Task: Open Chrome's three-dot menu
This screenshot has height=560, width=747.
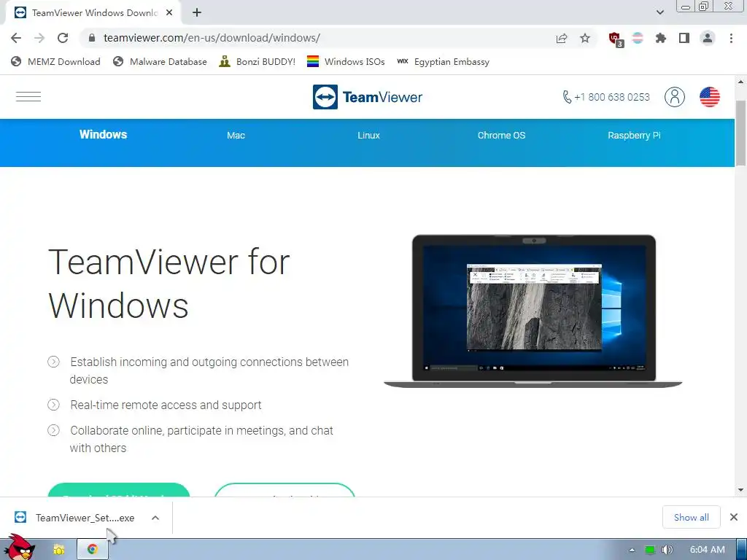Action: tap(731, 38)
